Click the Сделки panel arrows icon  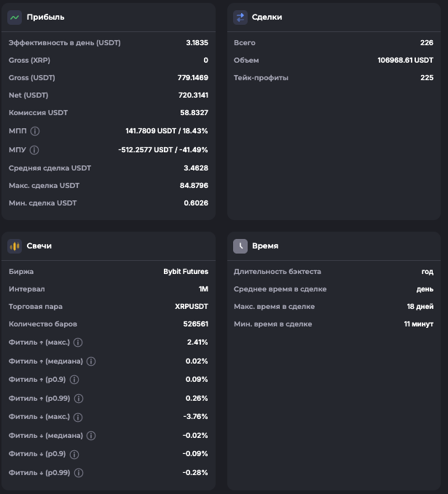coord(240,17)
